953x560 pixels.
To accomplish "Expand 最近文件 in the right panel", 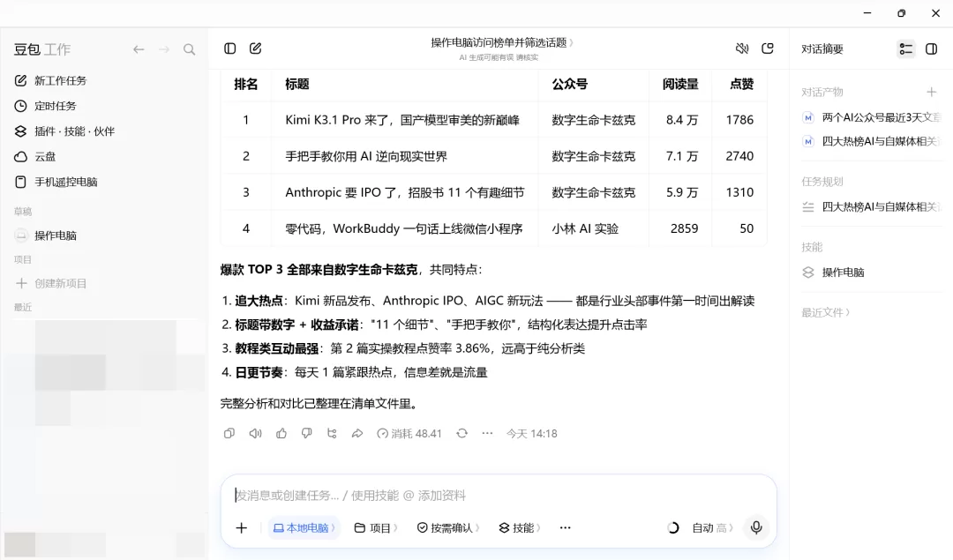I will click(825, 312).
